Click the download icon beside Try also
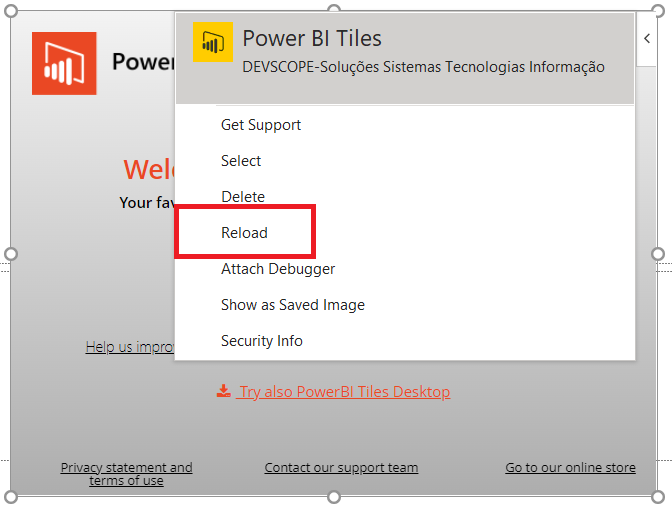672x509 pixels. [x=224, y=391]
